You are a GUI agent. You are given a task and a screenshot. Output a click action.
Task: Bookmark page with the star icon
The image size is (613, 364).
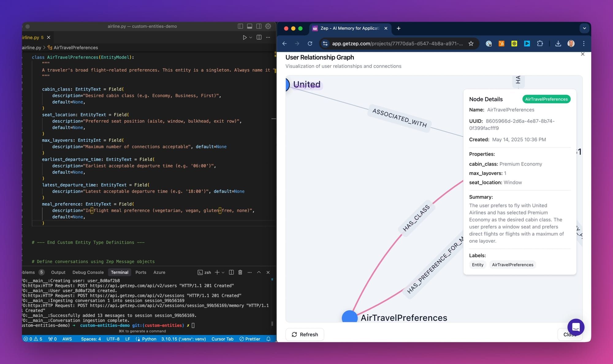(471, 44)
